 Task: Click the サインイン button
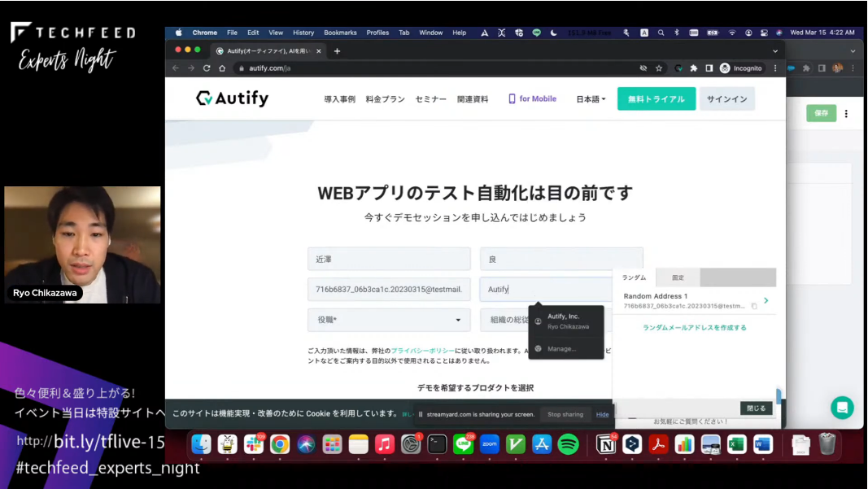click(x=726, y=99)
